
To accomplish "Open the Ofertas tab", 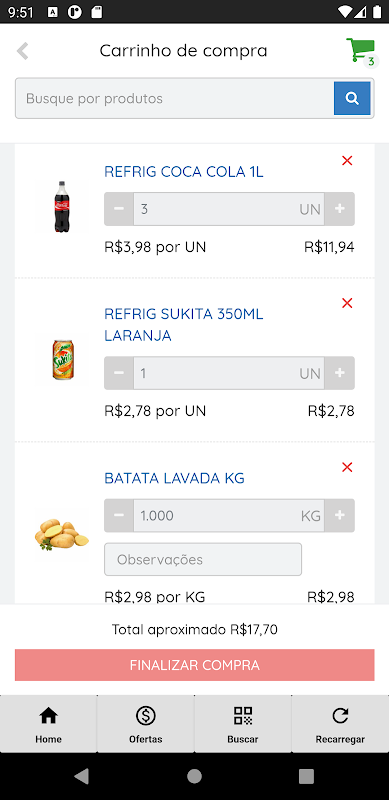I will point(145,724).
